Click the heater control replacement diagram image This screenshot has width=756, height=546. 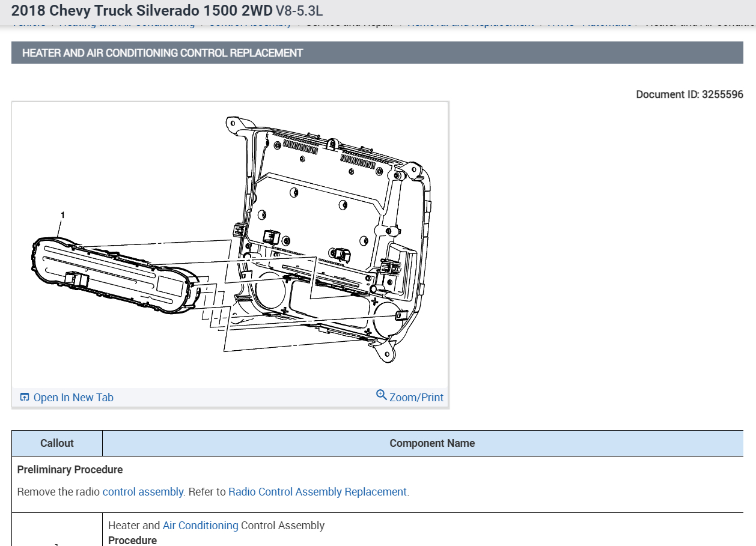click(230, 245)
